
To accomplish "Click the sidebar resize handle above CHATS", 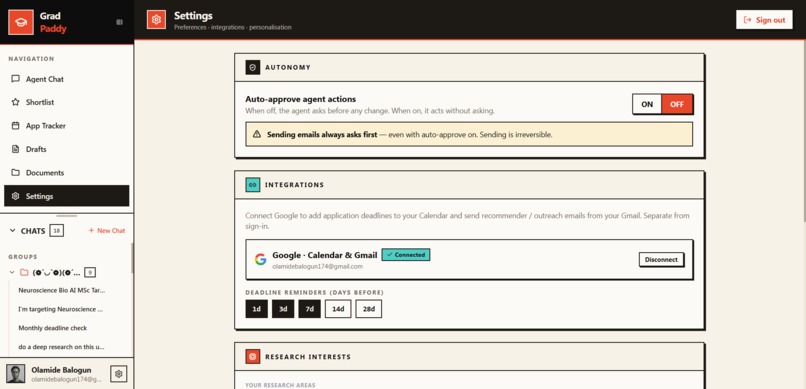I will [x=67, y=216].
